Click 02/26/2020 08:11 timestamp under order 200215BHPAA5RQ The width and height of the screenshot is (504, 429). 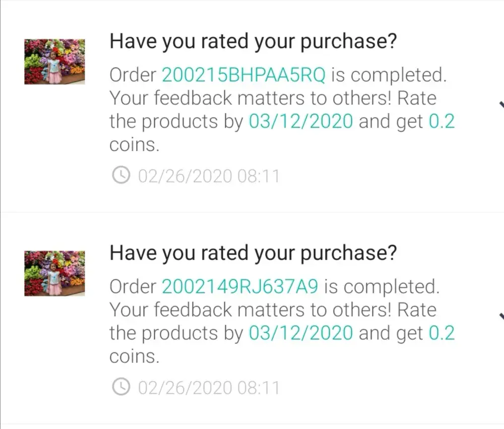tap(208, 176)
